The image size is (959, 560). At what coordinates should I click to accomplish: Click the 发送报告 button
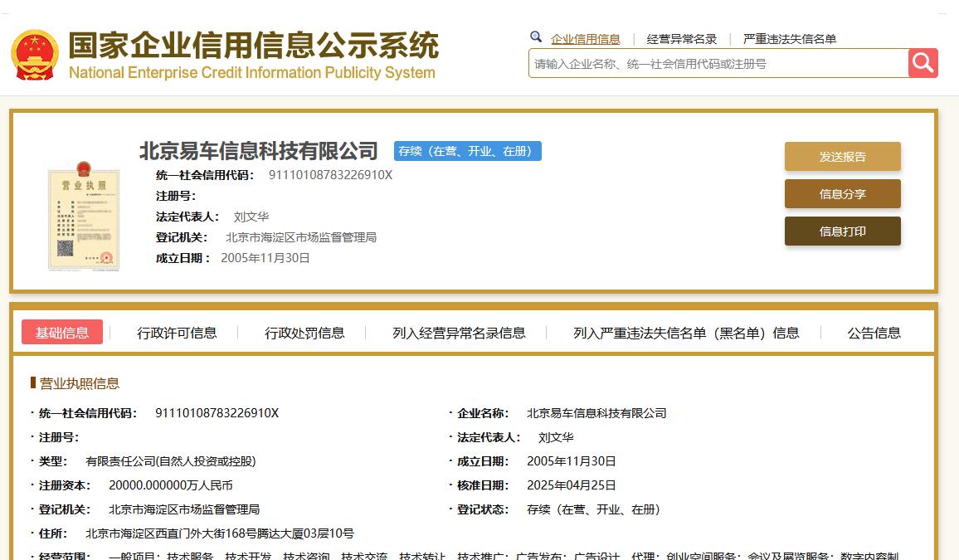pyautogui.click(x=843, y=157)
